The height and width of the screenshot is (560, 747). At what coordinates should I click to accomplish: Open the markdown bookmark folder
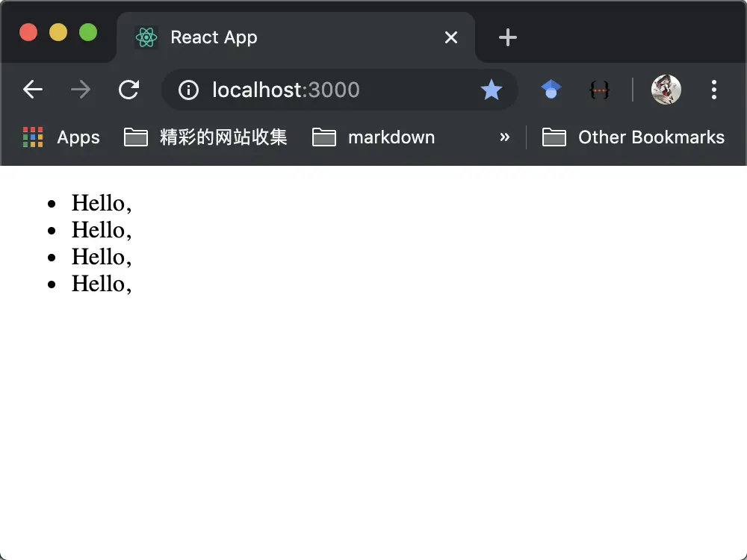click(x=373, y=137)
